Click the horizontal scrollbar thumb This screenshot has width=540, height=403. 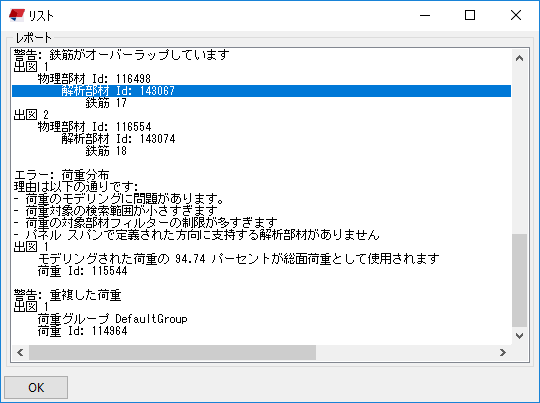[172, 352]
